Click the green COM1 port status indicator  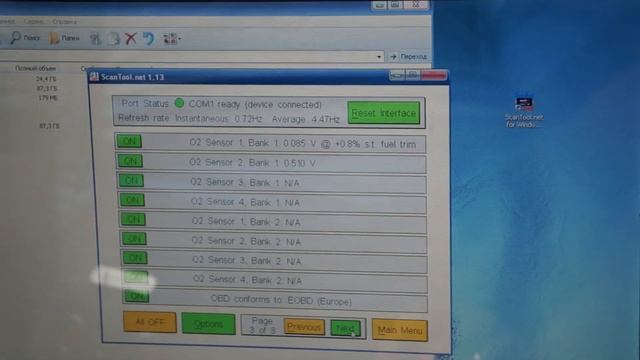point(179,103)
